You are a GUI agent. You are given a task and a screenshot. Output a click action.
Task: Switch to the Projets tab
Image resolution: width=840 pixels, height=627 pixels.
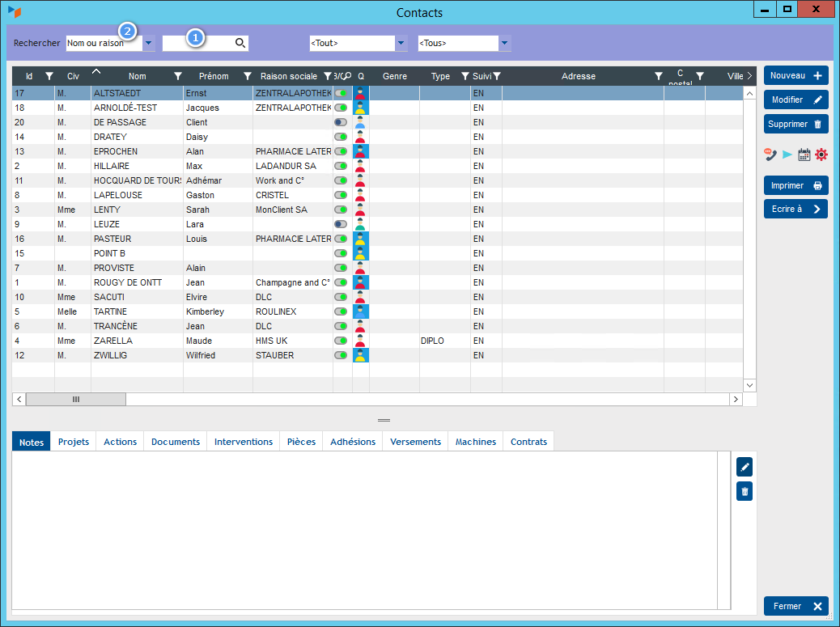click(x=74, y=442)
